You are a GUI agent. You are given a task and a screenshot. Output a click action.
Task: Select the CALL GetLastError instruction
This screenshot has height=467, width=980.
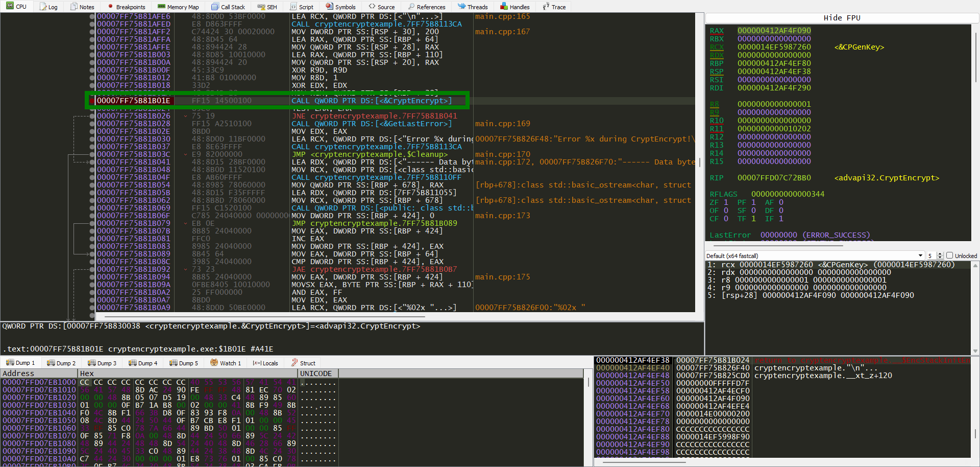(372, 124)
